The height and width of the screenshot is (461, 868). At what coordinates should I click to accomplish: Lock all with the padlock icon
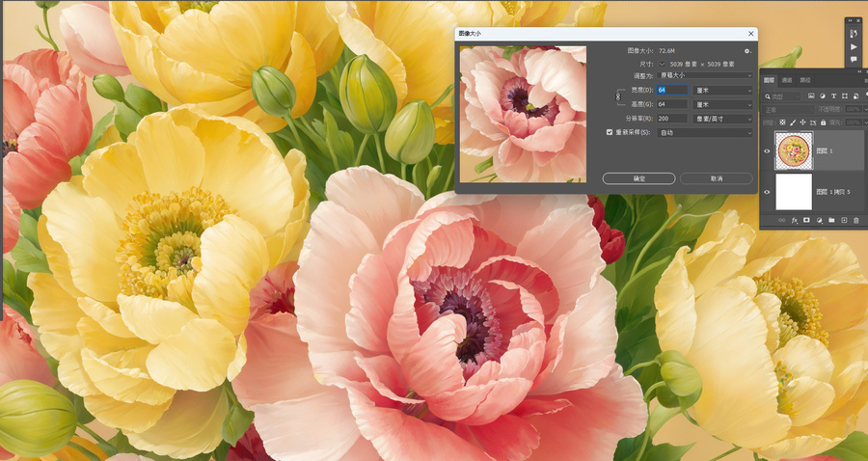click(x=824, y=122)
